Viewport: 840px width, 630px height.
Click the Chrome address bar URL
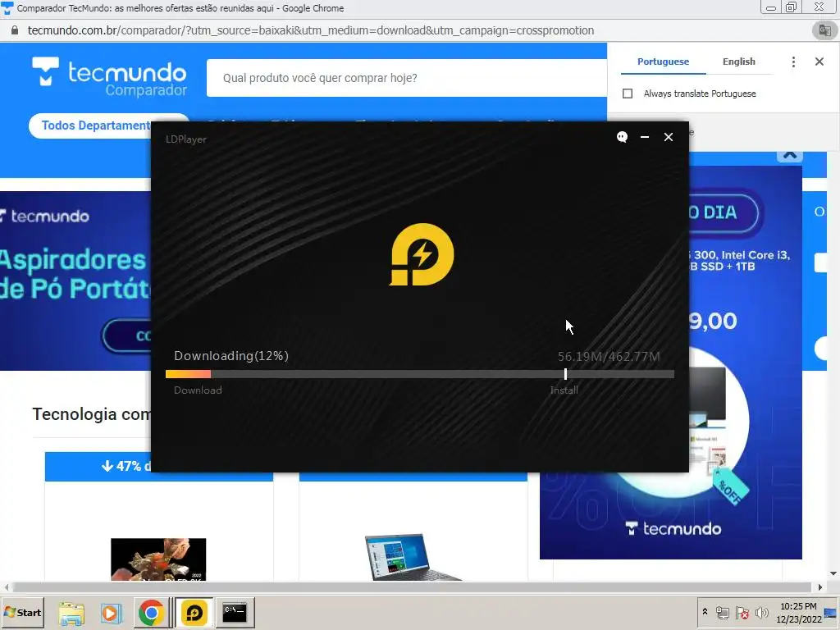[311, 30]
